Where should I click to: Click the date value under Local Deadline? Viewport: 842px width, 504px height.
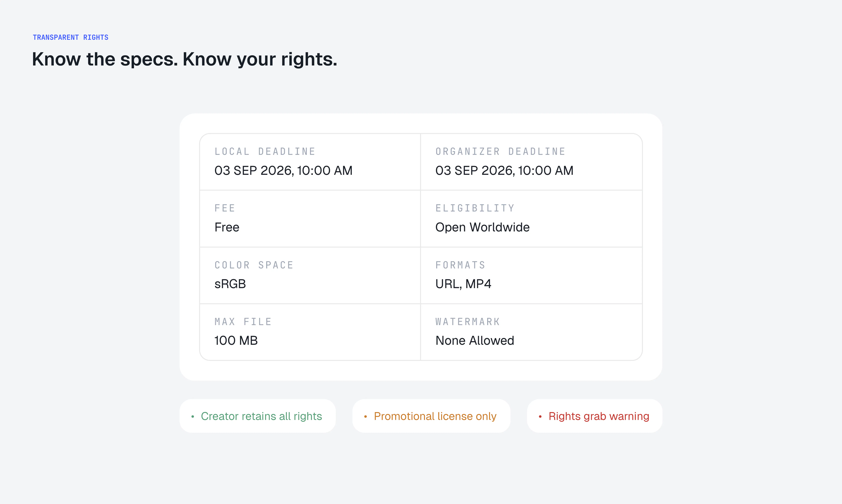pos(283,170)
